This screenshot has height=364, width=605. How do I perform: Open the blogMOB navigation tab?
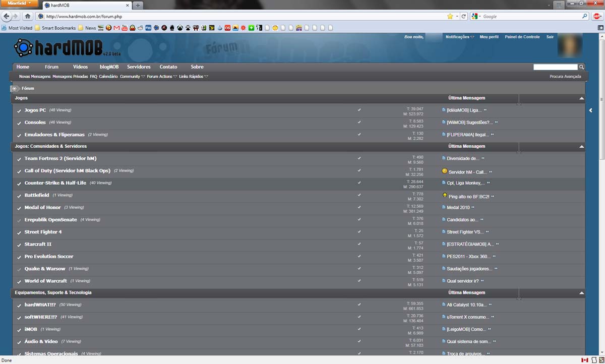109,67
